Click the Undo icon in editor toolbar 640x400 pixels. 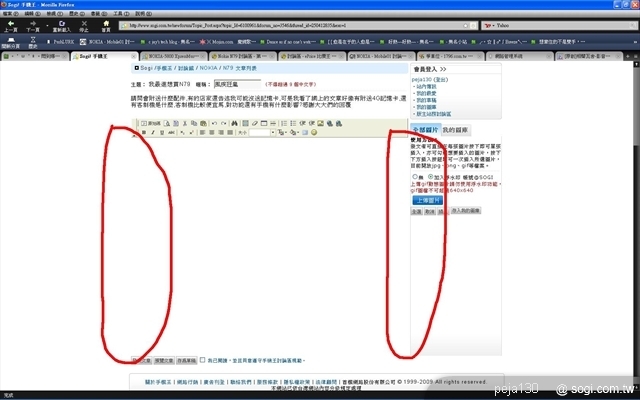point(213,122)
